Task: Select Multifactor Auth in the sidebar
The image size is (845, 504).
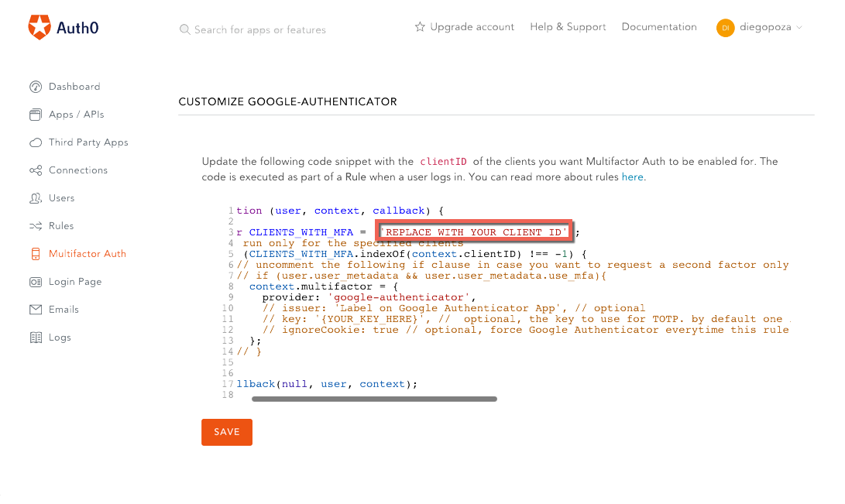Action: tap(88, 254)
